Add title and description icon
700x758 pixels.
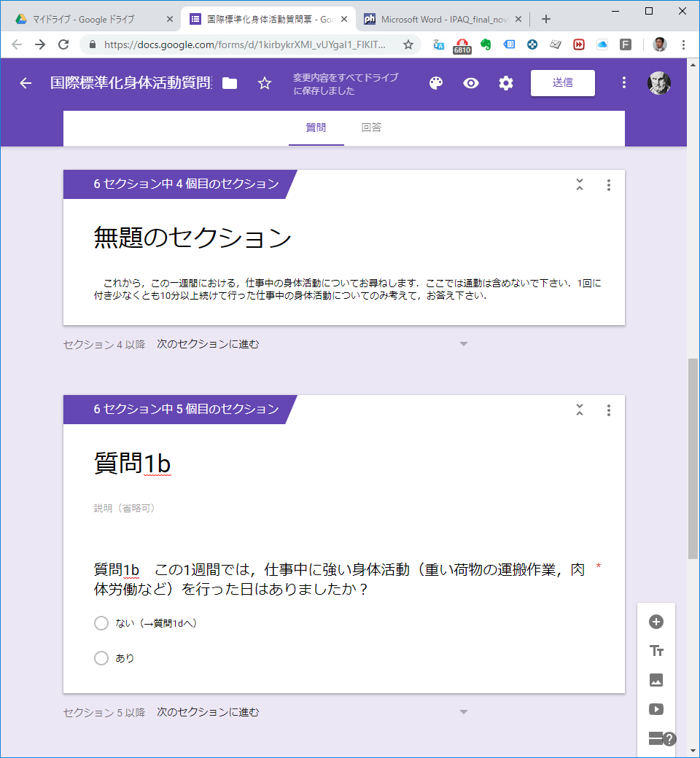pyautogui.click(x=656, y=651)
